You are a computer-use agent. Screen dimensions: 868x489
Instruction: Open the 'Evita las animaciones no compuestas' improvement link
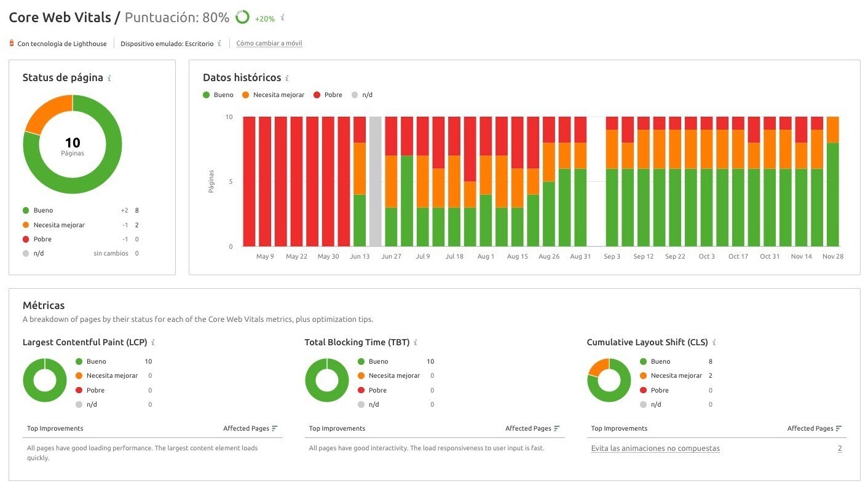point(655,448)
